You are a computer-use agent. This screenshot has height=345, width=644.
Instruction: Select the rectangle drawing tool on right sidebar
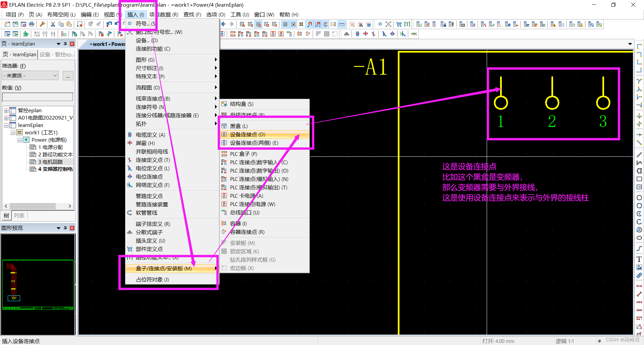(x=639, y=179)
